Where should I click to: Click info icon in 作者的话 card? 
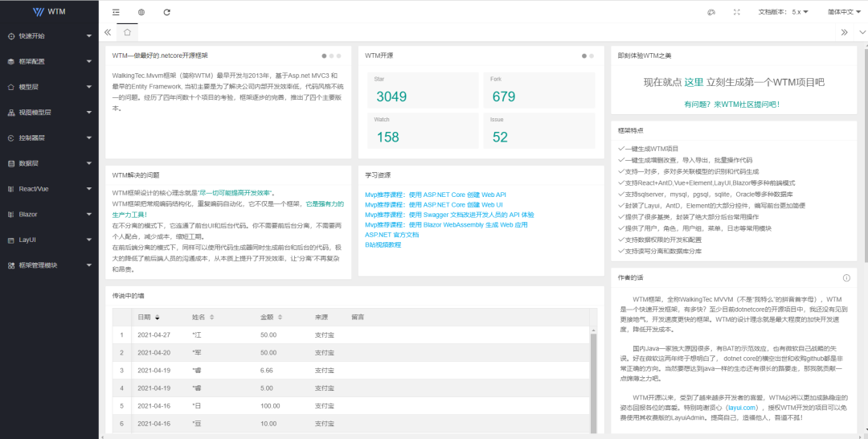click(846, 278)
